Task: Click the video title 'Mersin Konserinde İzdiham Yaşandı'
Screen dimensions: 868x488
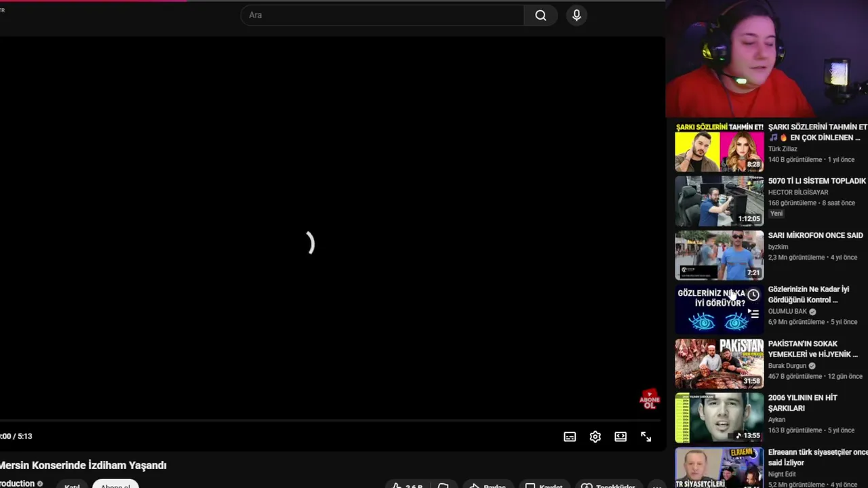Action: pos(83,466)
